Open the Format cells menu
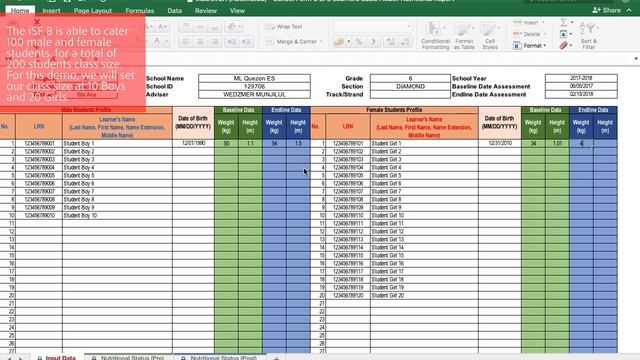640x360 pixels. pyautogui.click(x=529, y=46)
